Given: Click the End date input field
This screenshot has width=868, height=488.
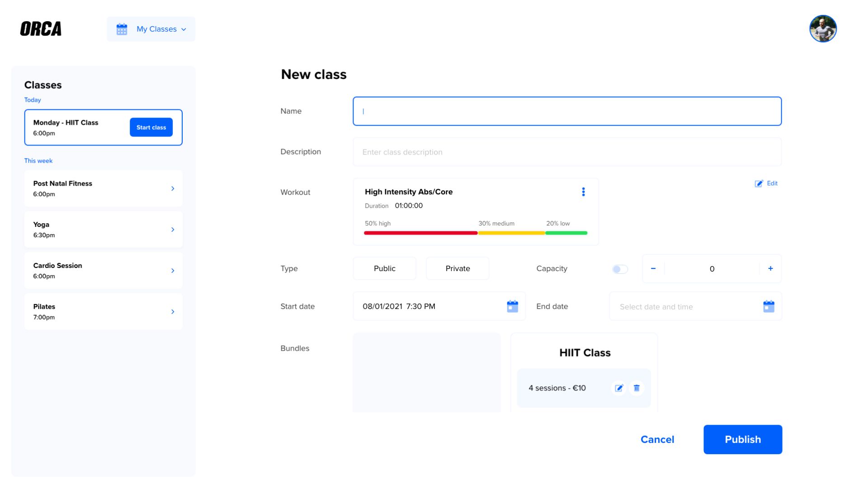Looking at the screenshot, I should point(695,306).
